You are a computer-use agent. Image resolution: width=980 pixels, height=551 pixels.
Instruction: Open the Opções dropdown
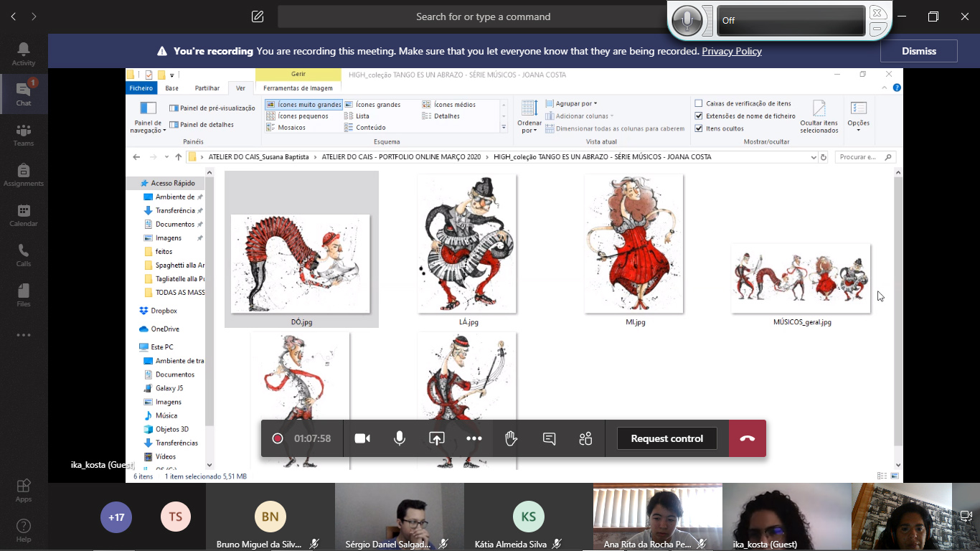tap(859, 116)
